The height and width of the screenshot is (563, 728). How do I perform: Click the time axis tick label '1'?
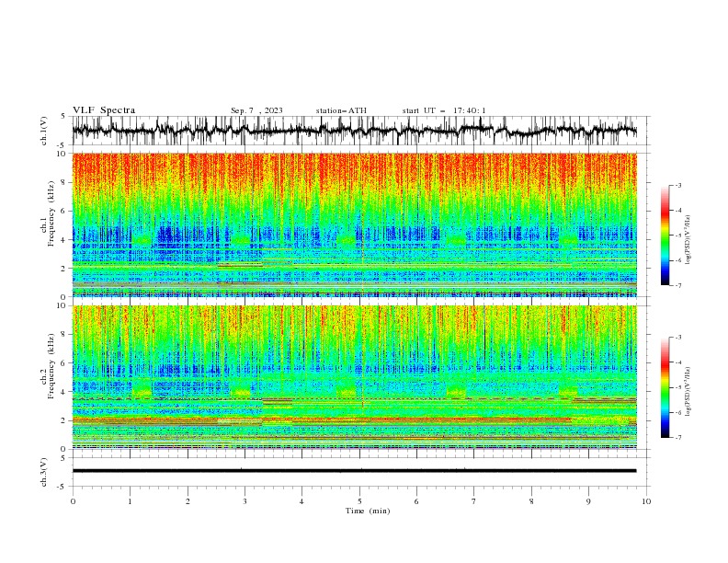click(130, 501)
